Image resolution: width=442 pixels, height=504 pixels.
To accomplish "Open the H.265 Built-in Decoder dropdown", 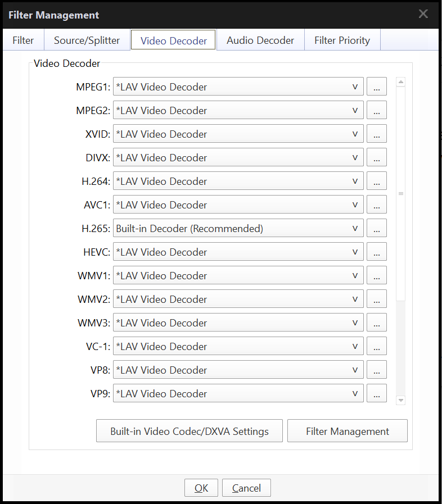I will (x=238, y=229).
